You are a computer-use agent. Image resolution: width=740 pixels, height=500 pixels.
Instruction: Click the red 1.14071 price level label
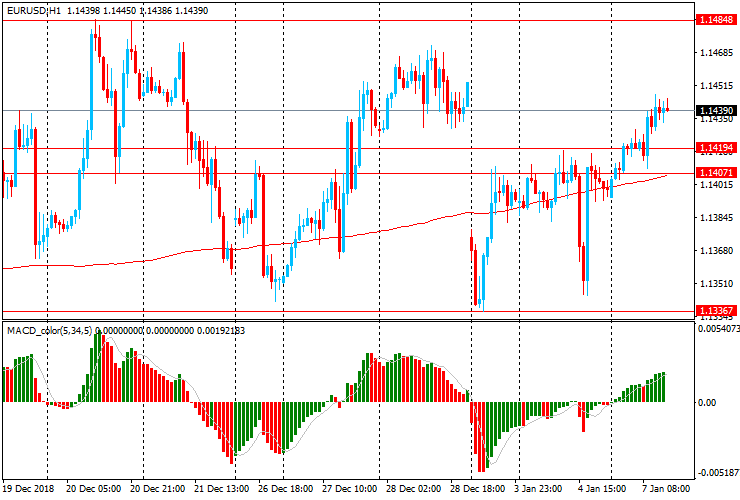718,173
